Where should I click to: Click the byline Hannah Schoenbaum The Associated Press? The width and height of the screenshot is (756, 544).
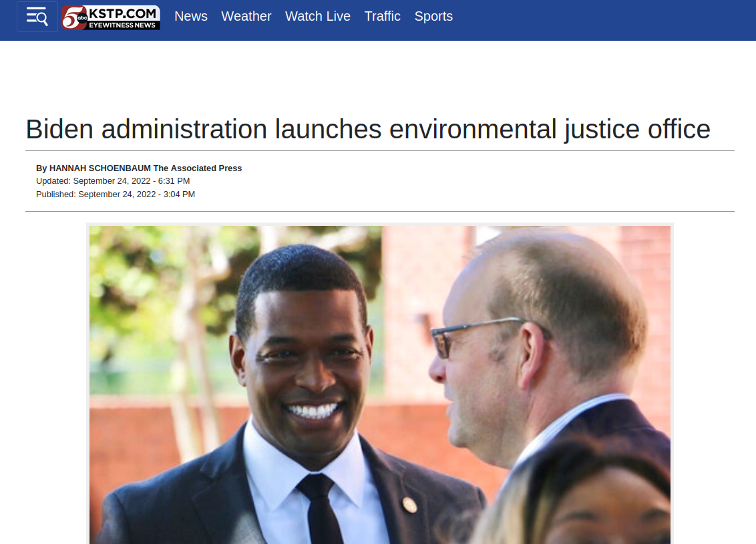tap(139, 168)
